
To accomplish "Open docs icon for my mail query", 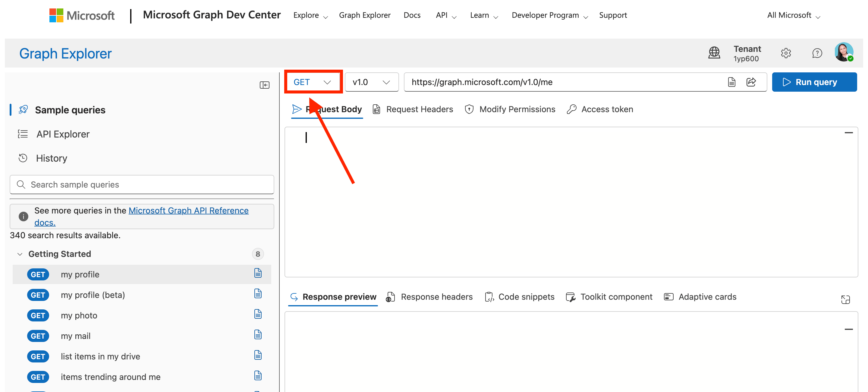I will [258, 335].
